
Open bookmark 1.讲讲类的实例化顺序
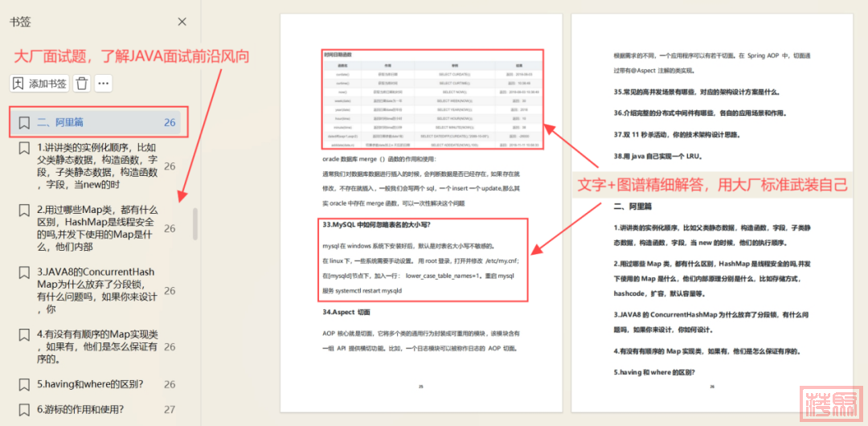click(x=96, y=166)
